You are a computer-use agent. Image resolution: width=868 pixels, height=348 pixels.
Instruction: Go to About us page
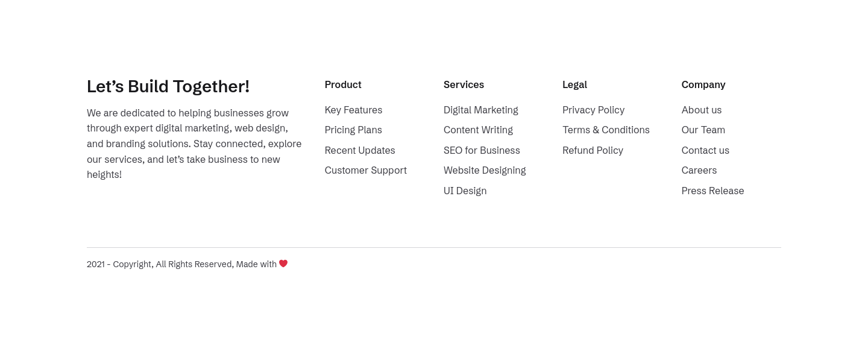(x=701, y=110)
